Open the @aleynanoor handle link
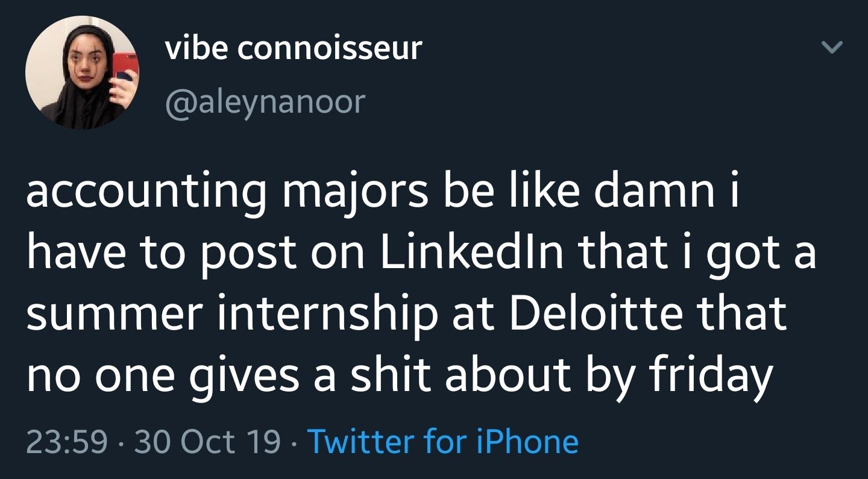The height and width of the screenshot is (479, 868). click(x=265, y=101)
